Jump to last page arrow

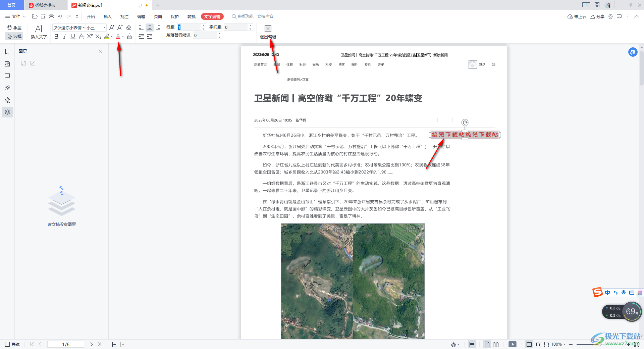[100, 344]
